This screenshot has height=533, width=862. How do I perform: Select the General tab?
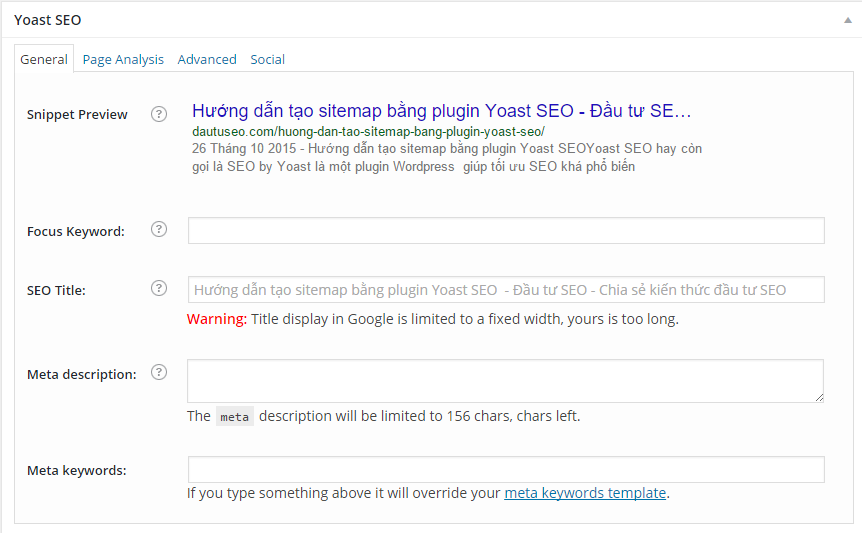click(x=44, y=59)
